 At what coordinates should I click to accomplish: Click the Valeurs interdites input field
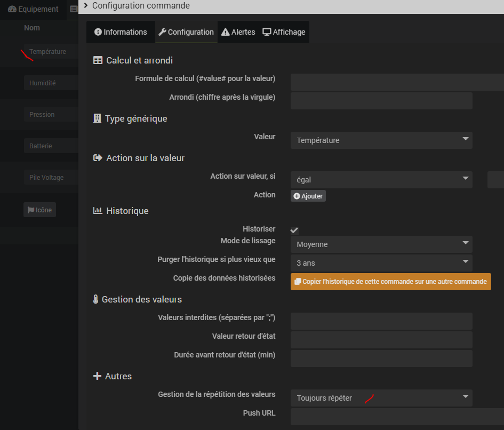tap(381, 321)
